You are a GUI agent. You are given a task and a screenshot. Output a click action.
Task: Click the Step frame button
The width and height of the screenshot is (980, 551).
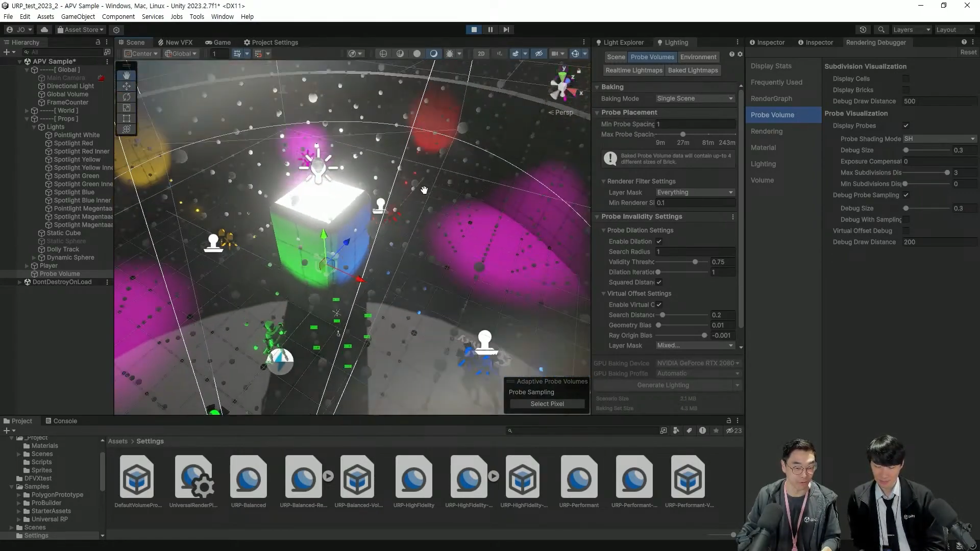(x=506, y=30)
